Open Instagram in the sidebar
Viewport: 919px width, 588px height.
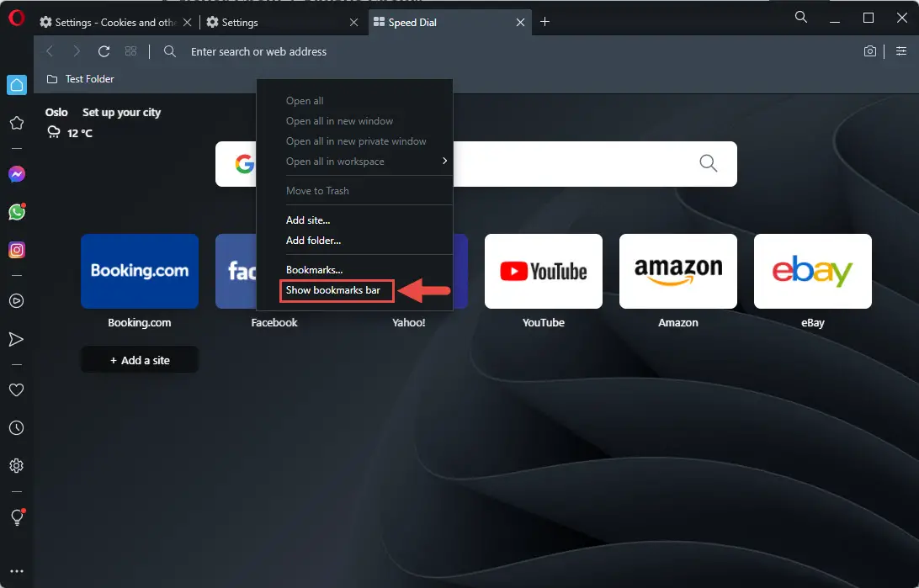coord(17,250)
